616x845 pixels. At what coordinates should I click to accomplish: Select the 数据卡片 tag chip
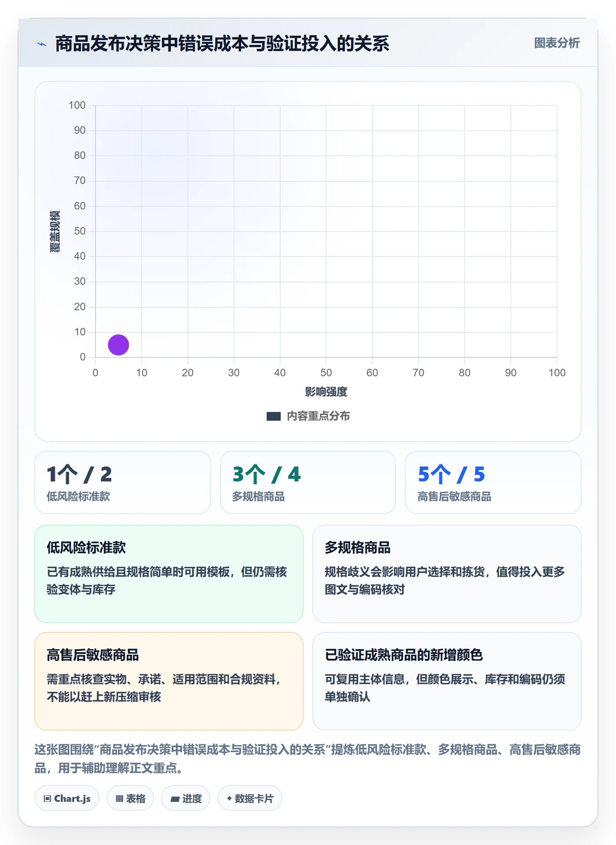[250, 798]
